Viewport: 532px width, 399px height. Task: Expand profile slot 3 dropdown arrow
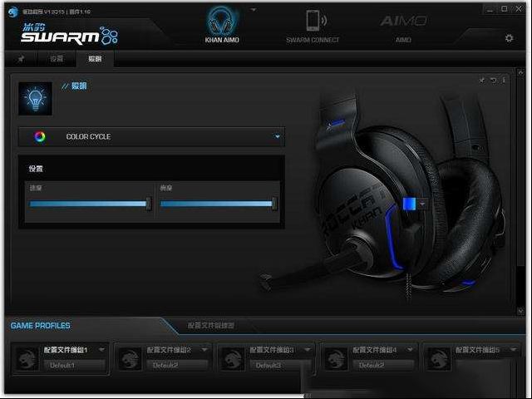click(308, 349)
